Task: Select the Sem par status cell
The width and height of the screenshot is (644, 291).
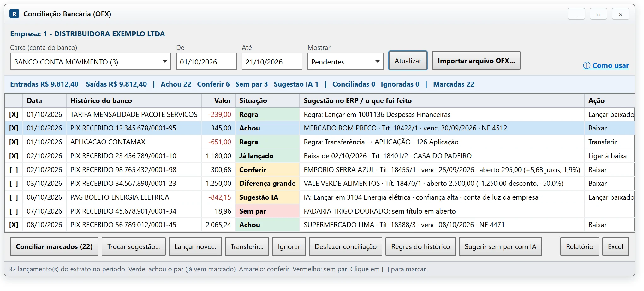Action: click(267, 211)
